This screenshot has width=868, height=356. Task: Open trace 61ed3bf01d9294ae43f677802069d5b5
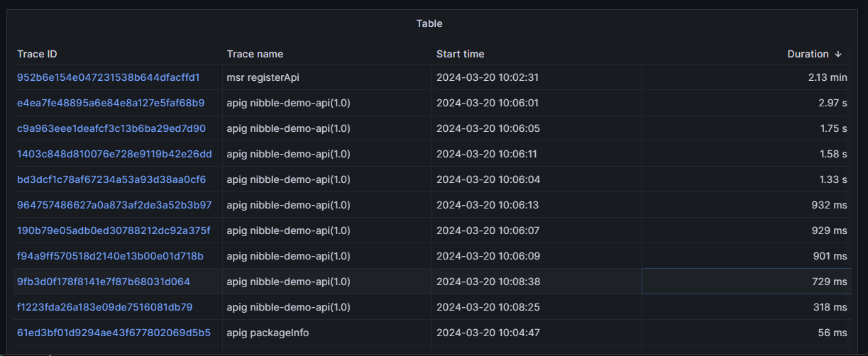[x=114, y=333]
